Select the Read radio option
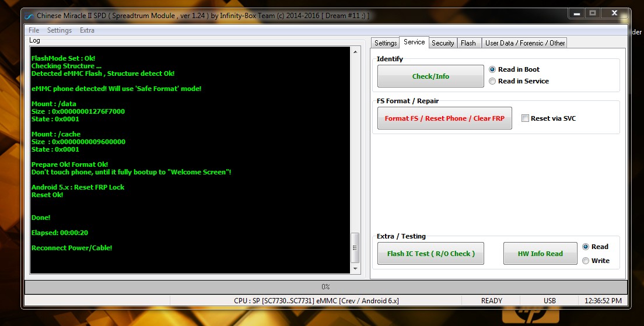Image resolution: width=644 pixels, height=326 pixels. pyautogui.click(x=595, y=247)
